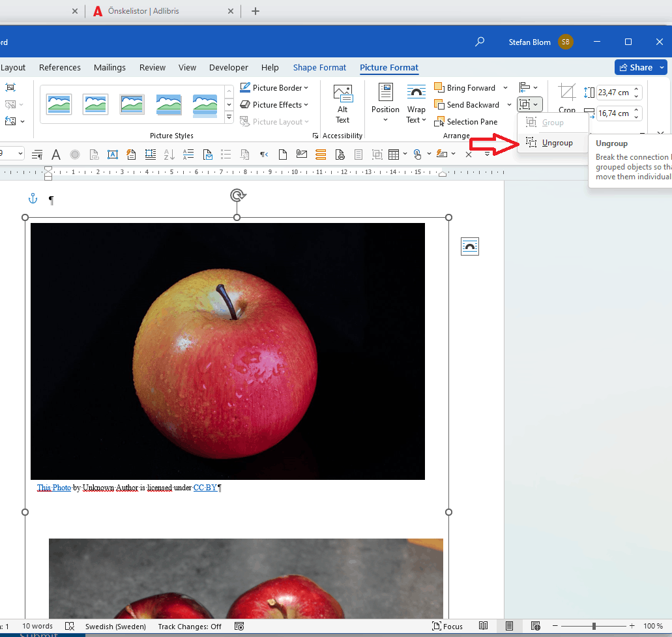The width and height of the screenshot is (672, 637).
Task: Go to next row of Picture Styles gallery
Action: [229, 104]
